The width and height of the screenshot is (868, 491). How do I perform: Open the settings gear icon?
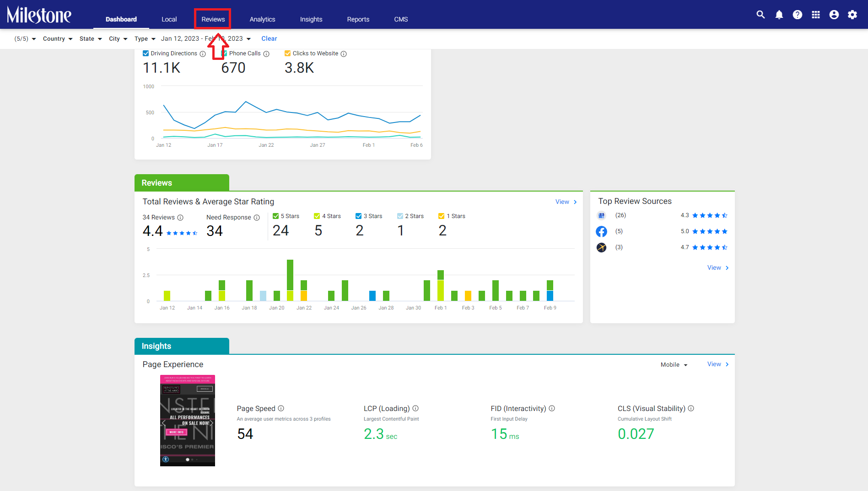coord(852,15)
